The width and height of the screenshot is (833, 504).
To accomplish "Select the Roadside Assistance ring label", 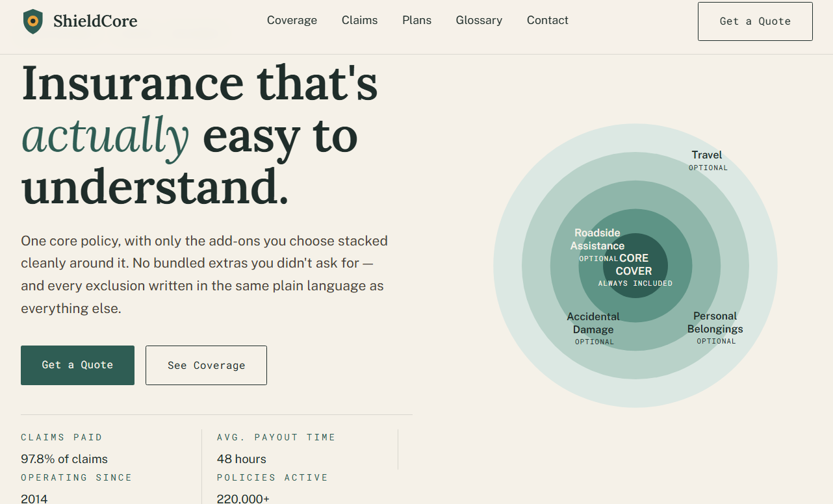I will pos(598,246).
